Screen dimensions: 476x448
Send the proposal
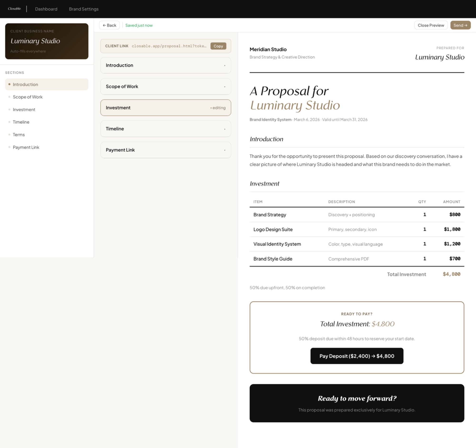[x=460, y=25]
